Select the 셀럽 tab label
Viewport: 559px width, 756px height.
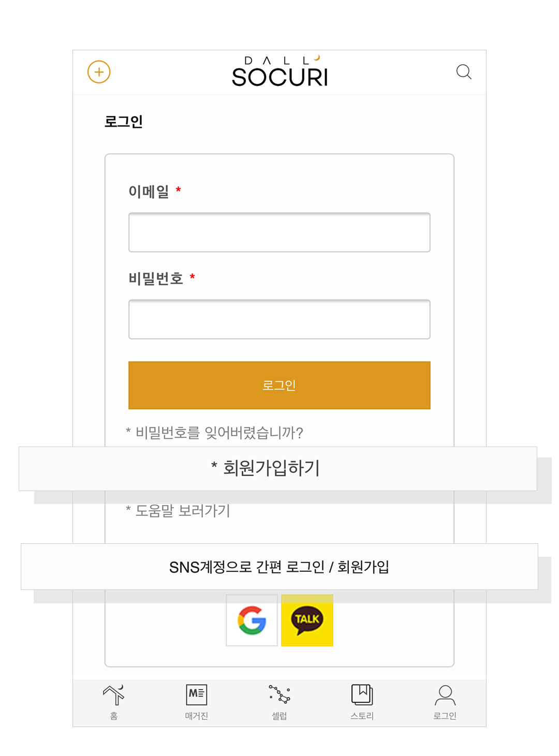279,716
